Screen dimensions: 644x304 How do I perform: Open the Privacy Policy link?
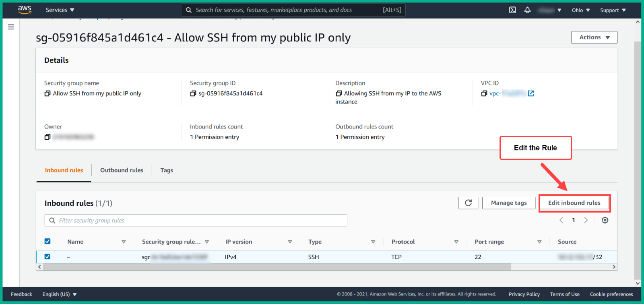tap(524, 294)
